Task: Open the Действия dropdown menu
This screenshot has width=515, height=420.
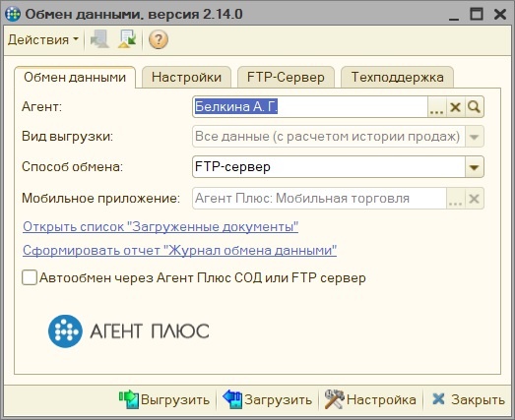Action: [x=43, y=39]
